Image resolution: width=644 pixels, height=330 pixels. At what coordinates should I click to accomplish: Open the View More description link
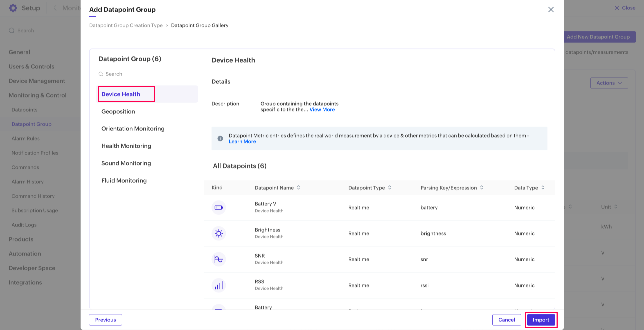point(322,110)
